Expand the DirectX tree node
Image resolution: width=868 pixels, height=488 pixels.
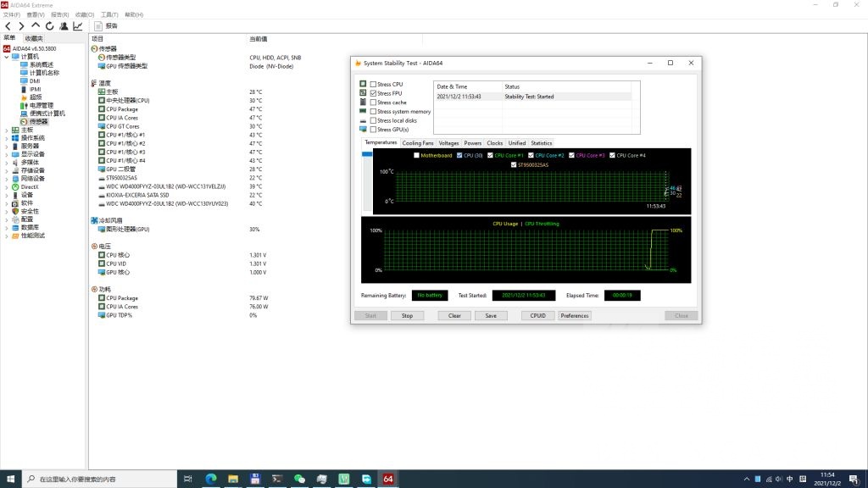(7, 186)
